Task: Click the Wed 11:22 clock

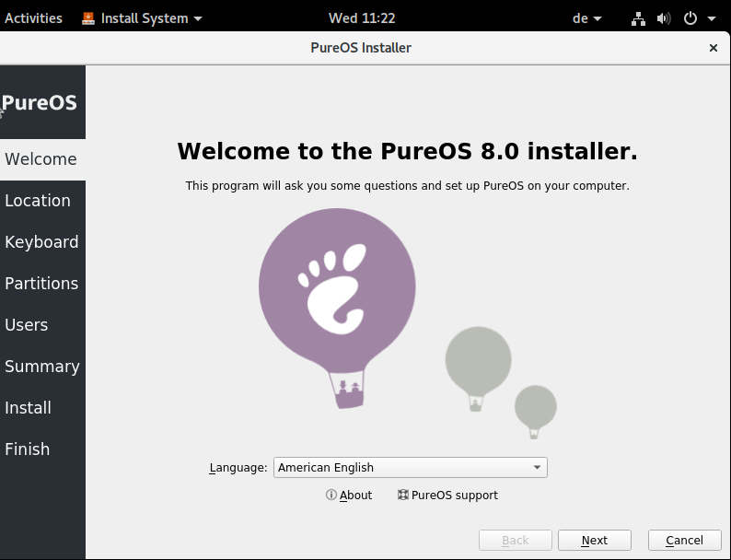Action: point(361,18)
